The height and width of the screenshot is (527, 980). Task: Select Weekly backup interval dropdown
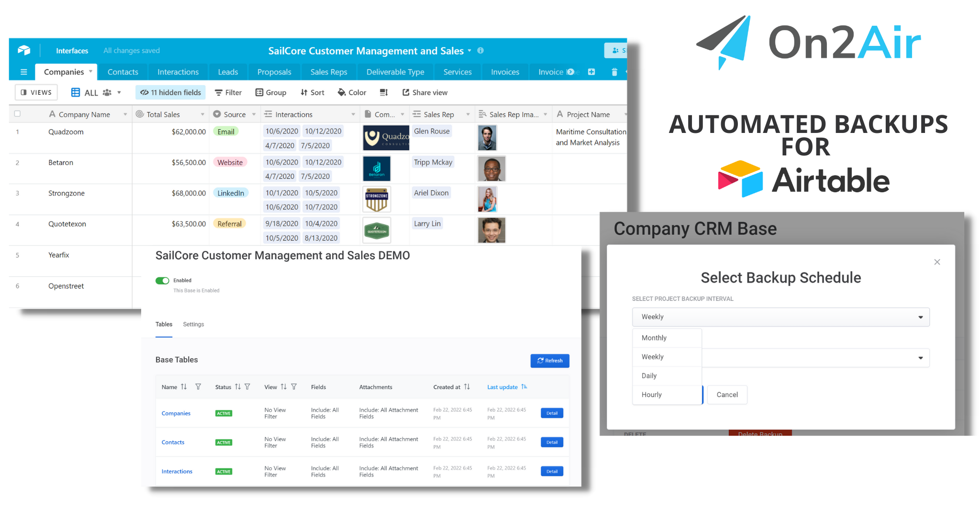(x=780, y=316)
